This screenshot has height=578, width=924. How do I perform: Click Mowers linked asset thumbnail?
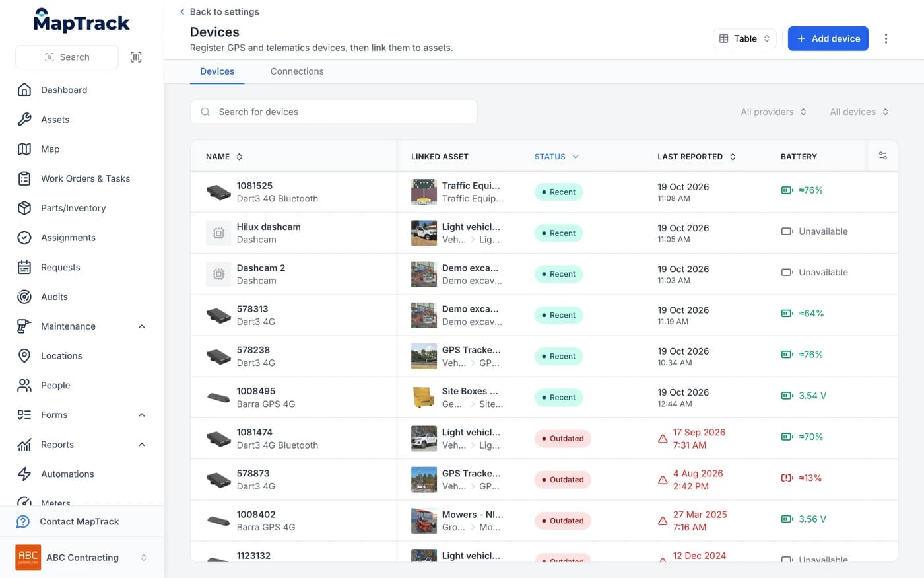pyautogui.click(x=424, y=521)
